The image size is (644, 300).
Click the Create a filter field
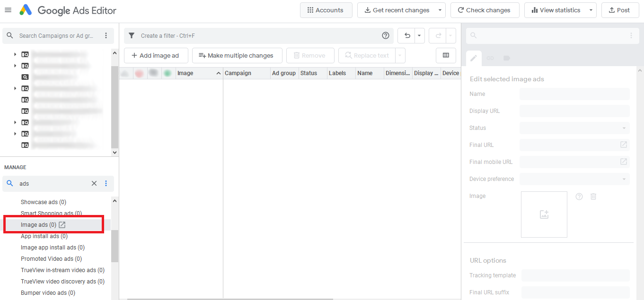[259, 35]
